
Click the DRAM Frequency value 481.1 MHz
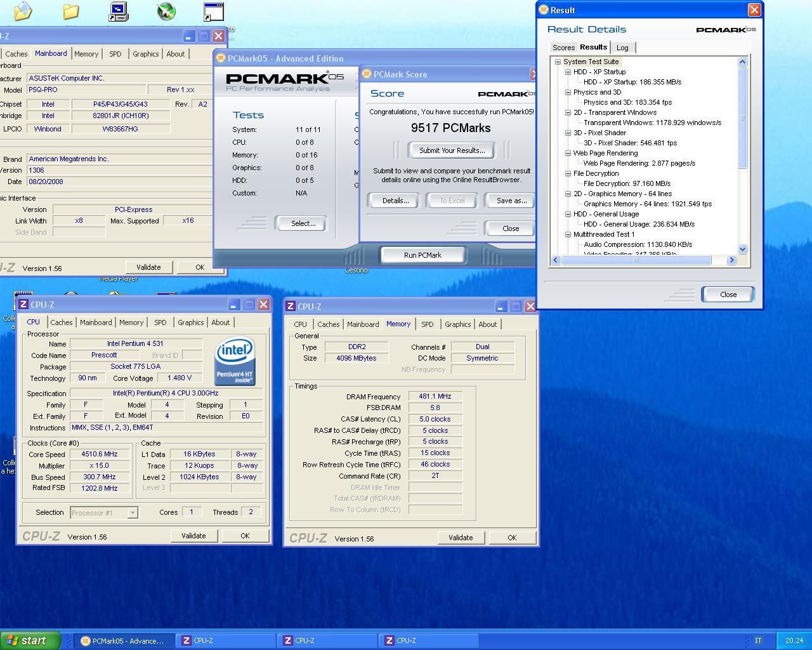pyautogui.click(x=435, y=396)
